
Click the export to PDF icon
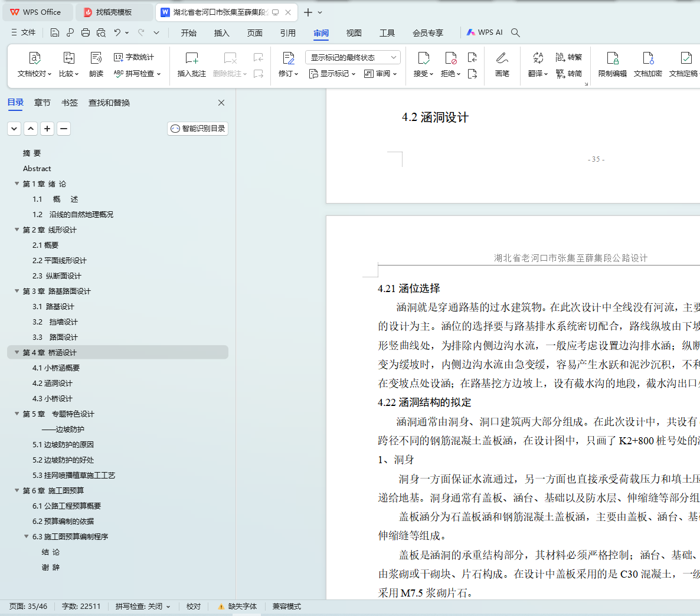(x=70, y=32)
